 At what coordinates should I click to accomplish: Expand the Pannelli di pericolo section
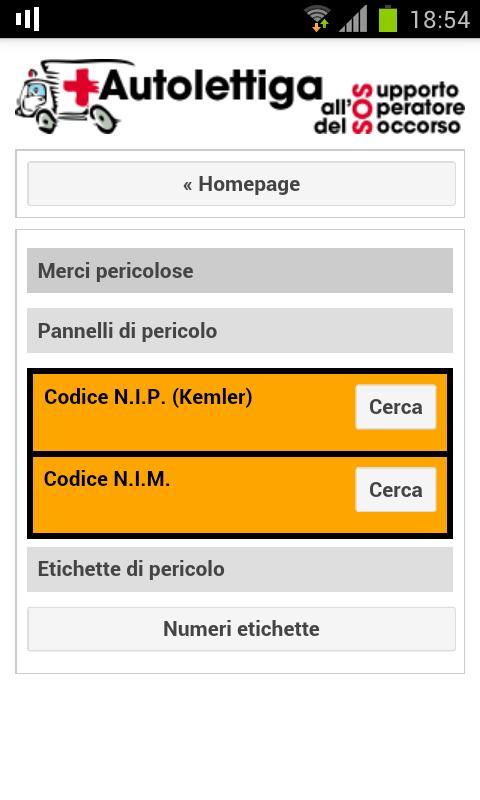[x=240, y=331]
